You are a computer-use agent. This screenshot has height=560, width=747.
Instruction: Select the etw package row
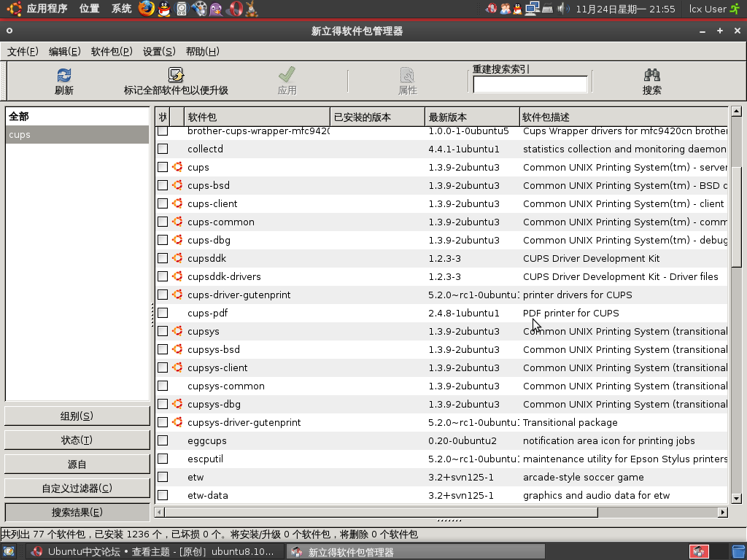coord(441,477)
